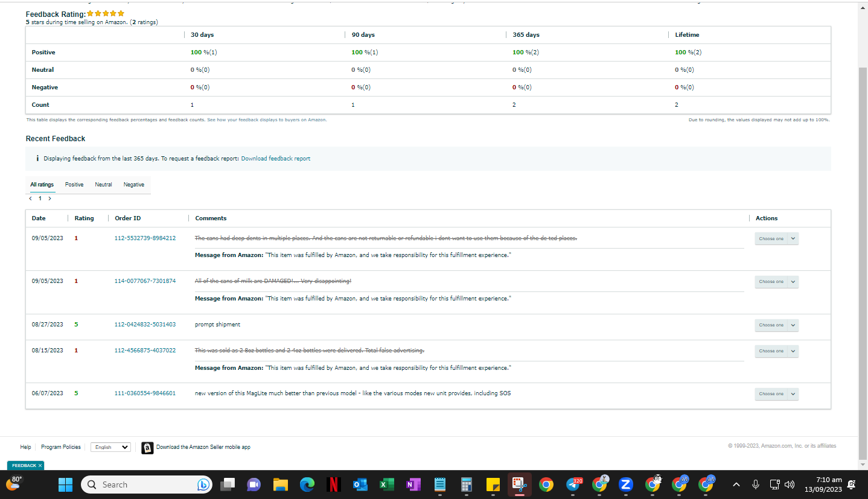Click the 365 days column header
Image resolution: width=868 pixels, height=499 pixels.
pyautogui.click(x=526, y=35)
